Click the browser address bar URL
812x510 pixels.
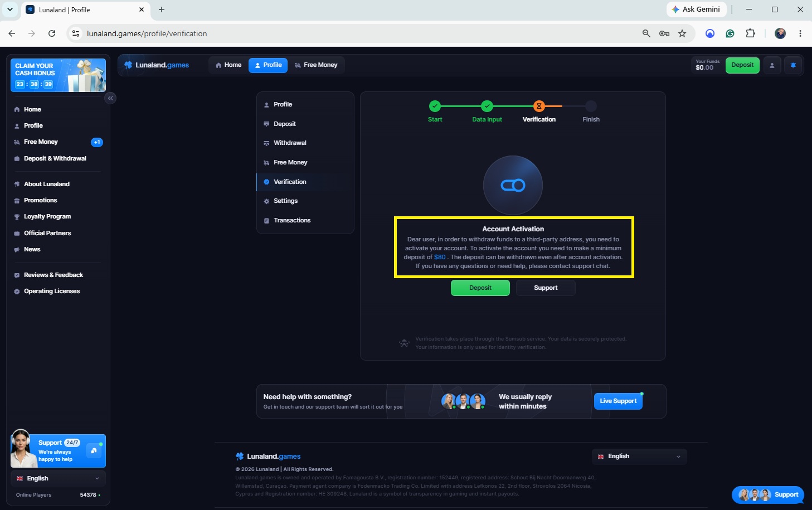click(x=147, y=33)
